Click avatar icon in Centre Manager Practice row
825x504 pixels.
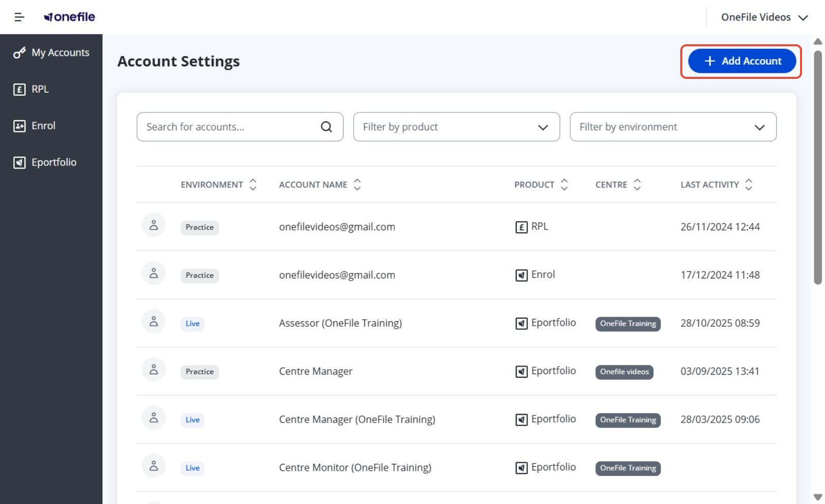[153, 370]
